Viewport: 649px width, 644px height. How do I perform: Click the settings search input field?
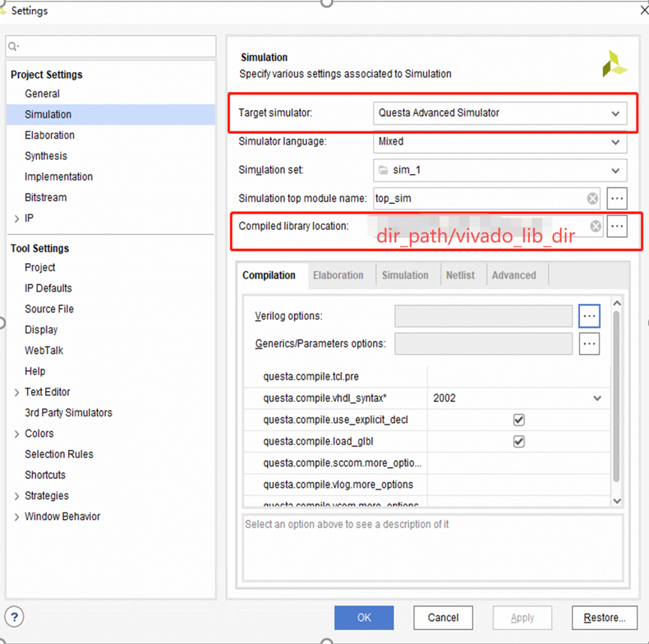[x=111, y=46]
